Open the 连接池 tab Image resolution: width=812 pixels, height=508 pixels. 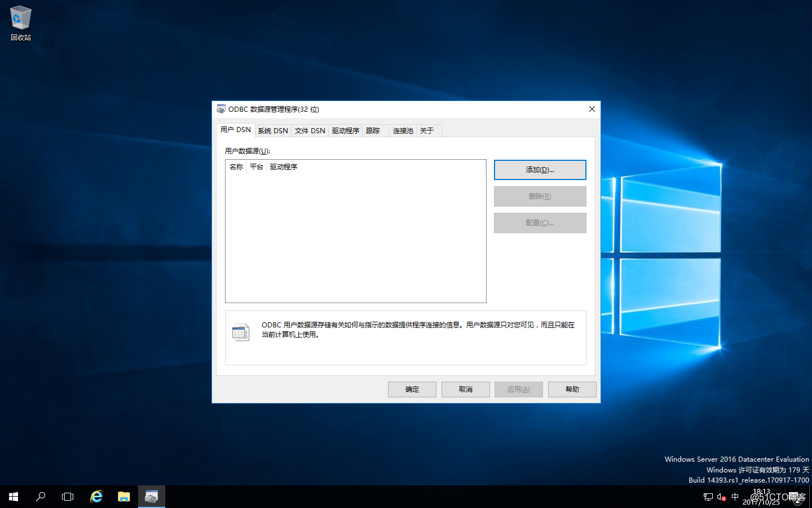coord(403,130)
